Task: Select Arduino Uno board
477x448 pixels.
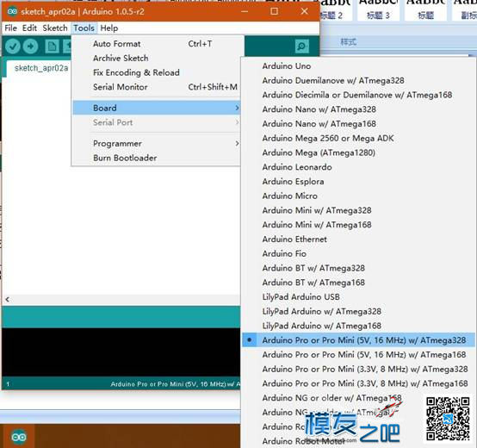Action: [x=358, y=66]
